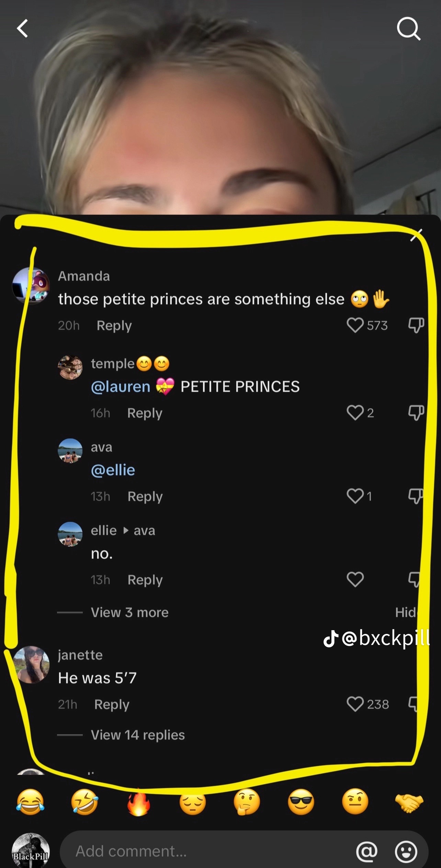The width and height of the screenshot is (441, 868).
Task: Open the @ellie mention link
Action: [113, 470]
